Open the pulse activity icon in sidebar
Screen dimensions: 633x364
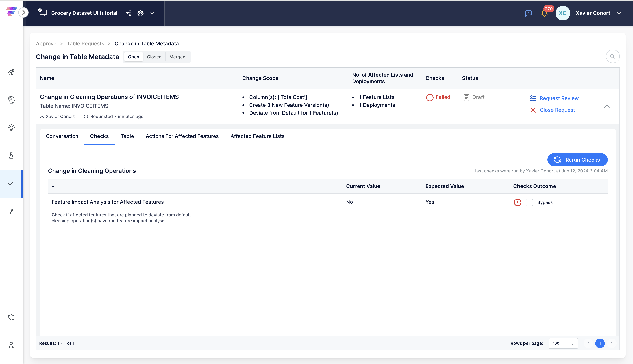pyautogui.click(x=11, y=211)
